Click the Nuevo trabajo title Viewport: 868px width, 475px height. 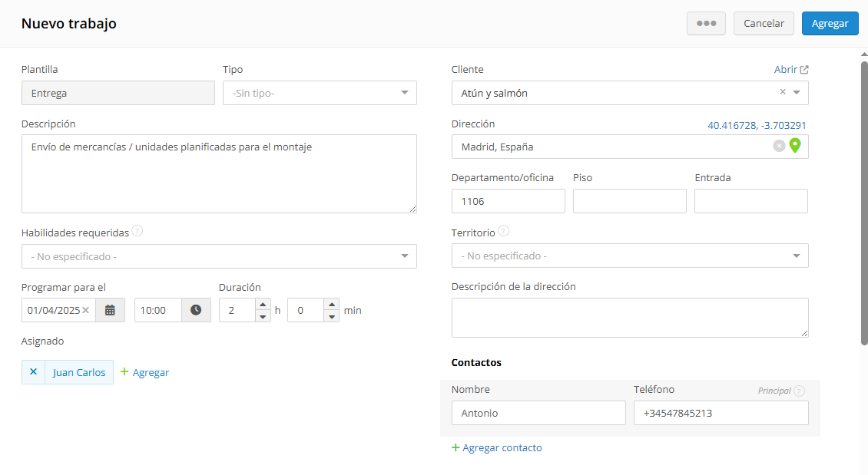[69, 24]
